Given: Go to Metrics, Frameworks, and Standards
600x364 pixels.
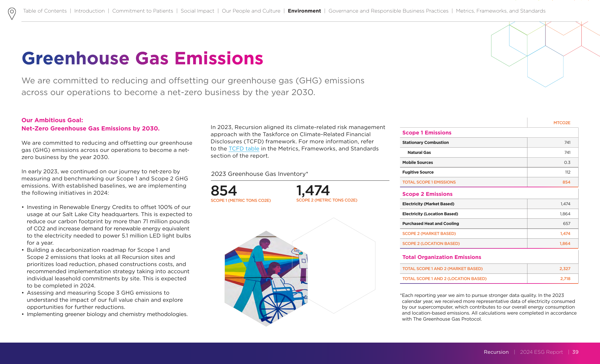Looking at the screenshot, I should coord(501,11).
